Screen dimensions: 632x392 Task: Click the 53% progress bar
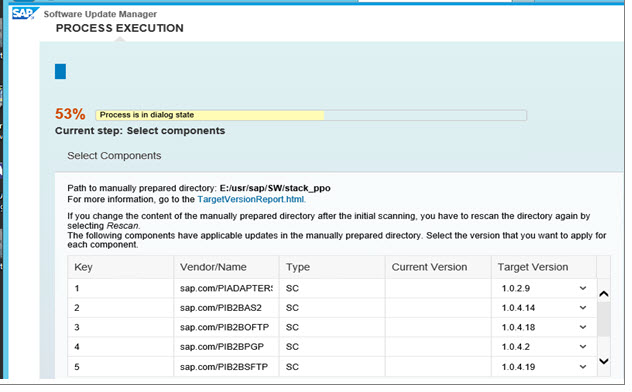tap(311, 115)
